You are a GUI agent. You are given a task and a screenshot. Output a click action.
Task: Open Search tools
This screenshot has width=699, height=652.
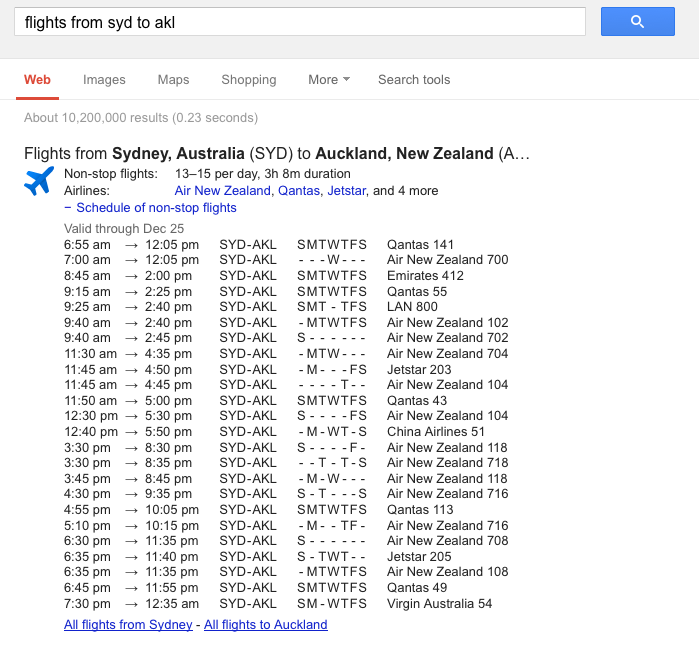click(x=414, y=80)
